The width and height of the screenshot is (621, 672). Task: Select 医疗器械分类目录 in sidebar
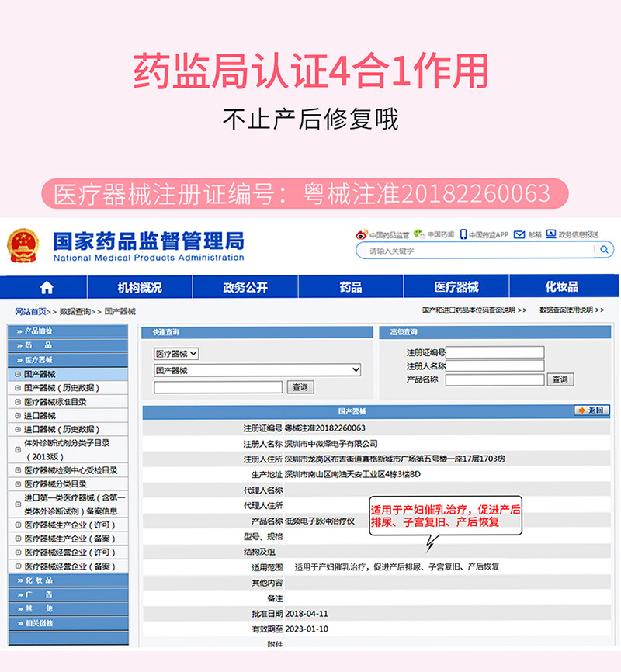[x=68, y=484]
